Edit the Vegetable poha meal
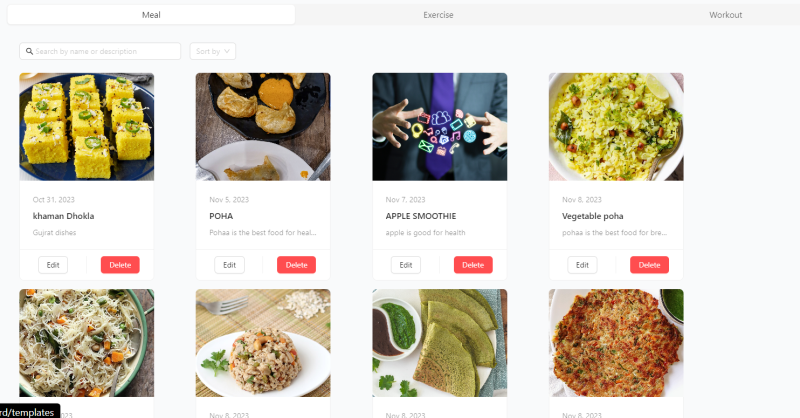Viewport: 800px width, 418px height. pos(583,265)
